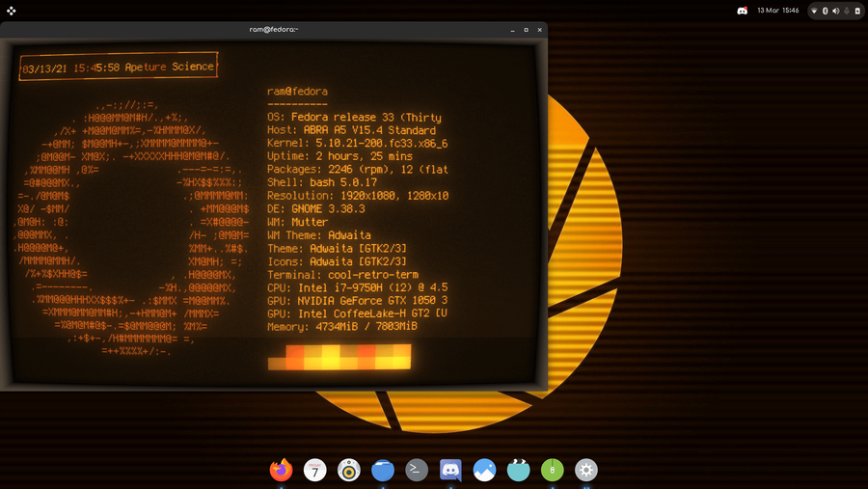This screenshot has width=868, height=489.
Task: Click the microphone indicator in tray
Action: point(847,11)
